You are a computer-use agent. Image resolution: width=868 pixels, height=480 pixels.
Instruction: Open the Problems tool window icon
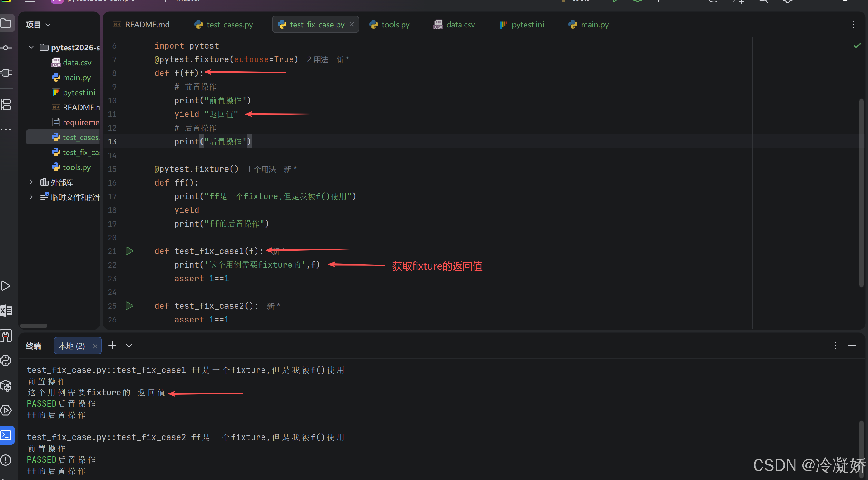6,460
